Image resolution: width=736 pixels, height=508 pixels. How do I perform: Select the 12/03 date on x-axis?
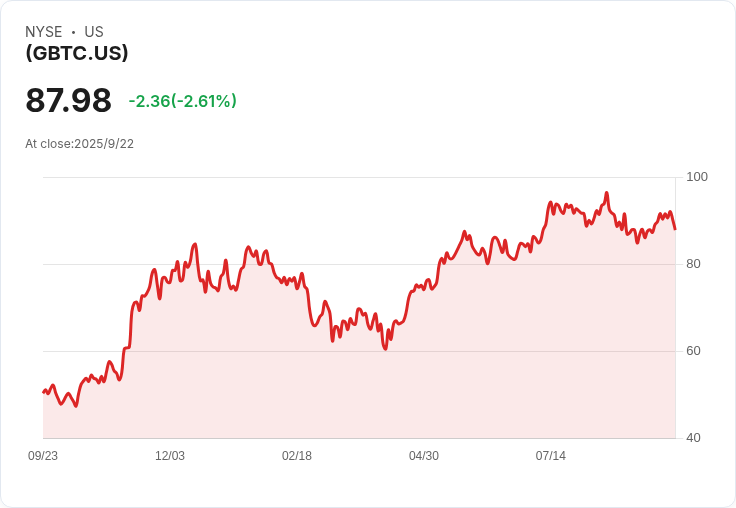[x=170, y=456]
